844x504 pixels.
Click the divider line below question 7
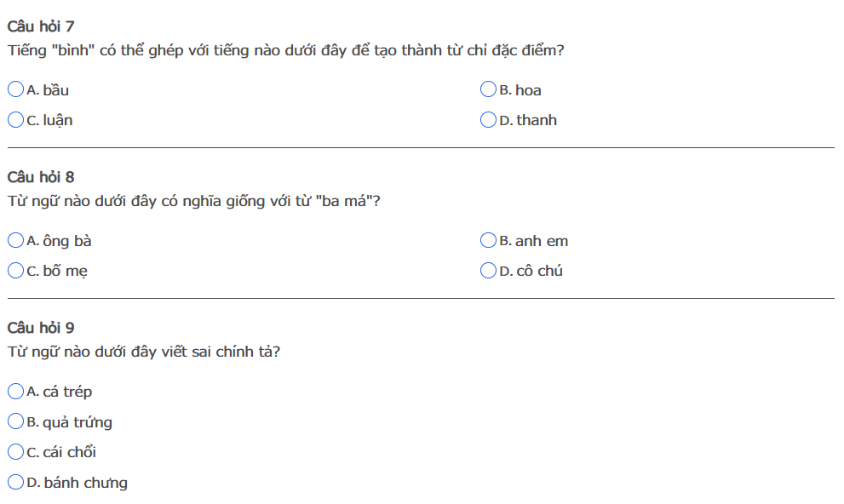(x=421, y=147)
